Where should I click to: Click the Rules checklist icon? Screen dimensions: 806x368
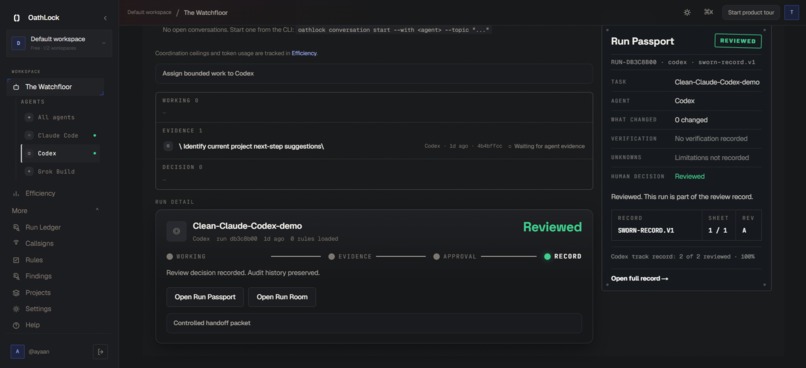pyautogui.click(x=16, y=260)
